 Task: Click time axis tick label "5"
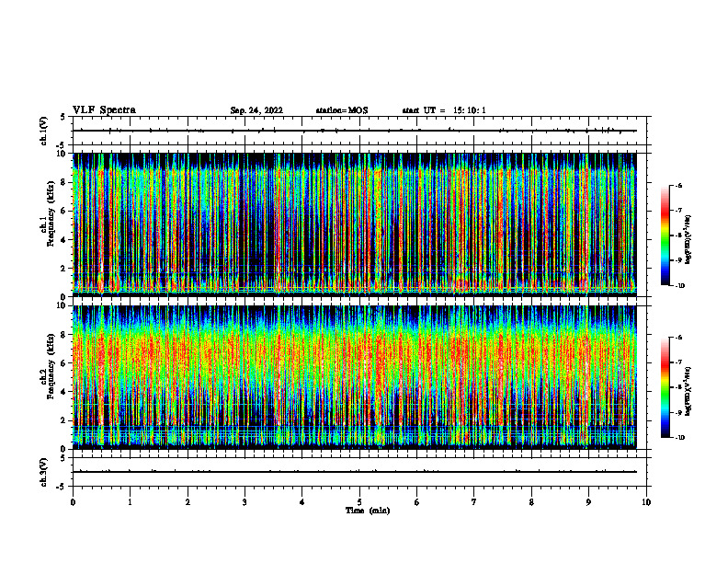point(359,502)
